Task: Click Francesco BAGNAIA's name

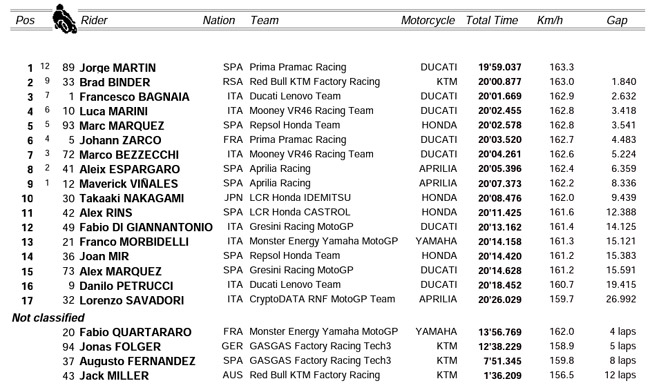Action: 134,97
